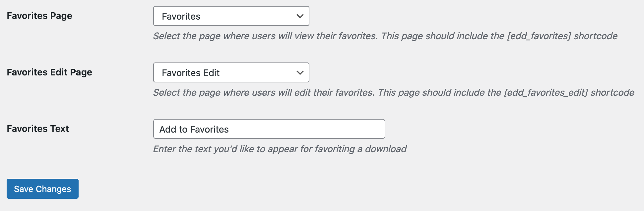Viewport: 644px width, 211px height.
Task: Place cursor after "Add to Favorites" text
Action: [229, 129]
